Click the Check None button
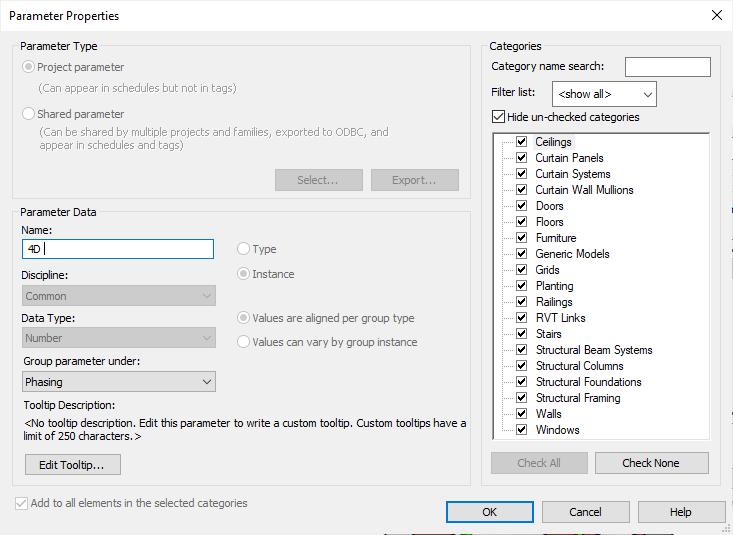The image size is (733, 535). point(651,463)
